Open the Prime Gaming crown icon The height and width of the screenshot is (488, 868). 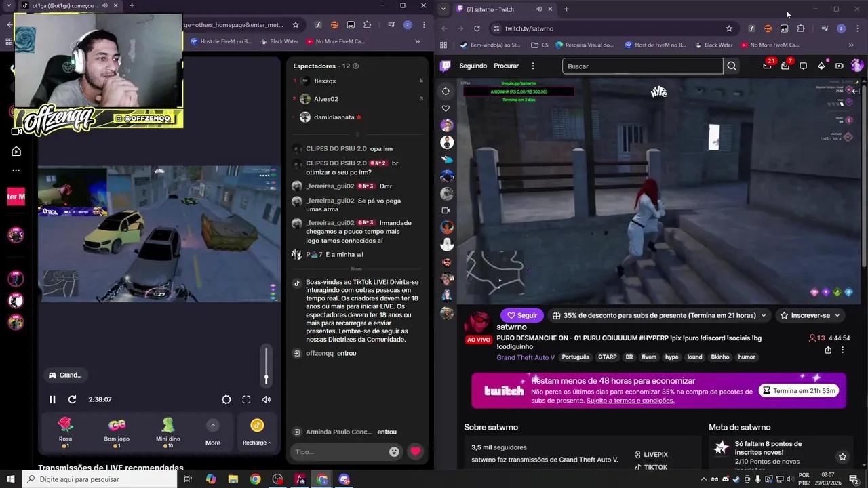click(821, 66)
